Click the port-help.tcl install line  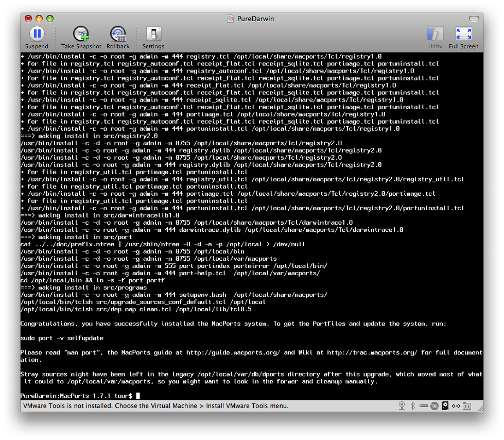click(x=170, y=273)
